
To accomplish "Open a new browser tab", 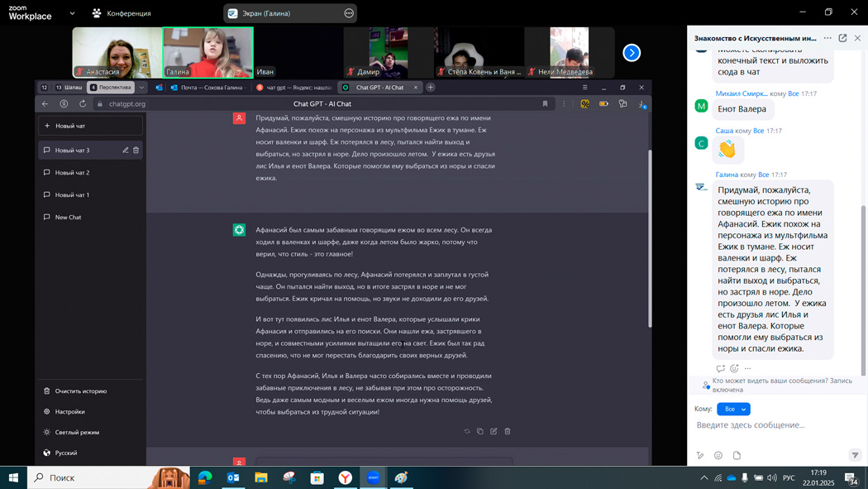I will pos(430,88).
